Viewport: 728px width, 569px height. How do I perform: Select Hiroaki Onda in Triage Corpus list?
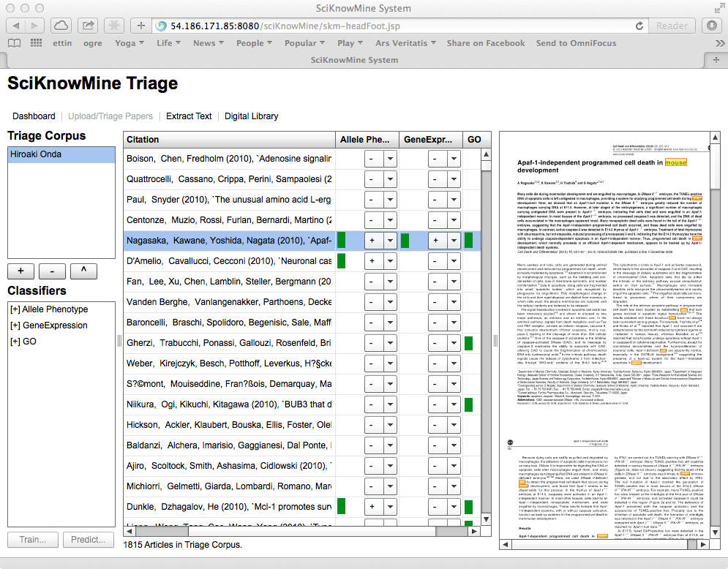(x=61, y=154)
